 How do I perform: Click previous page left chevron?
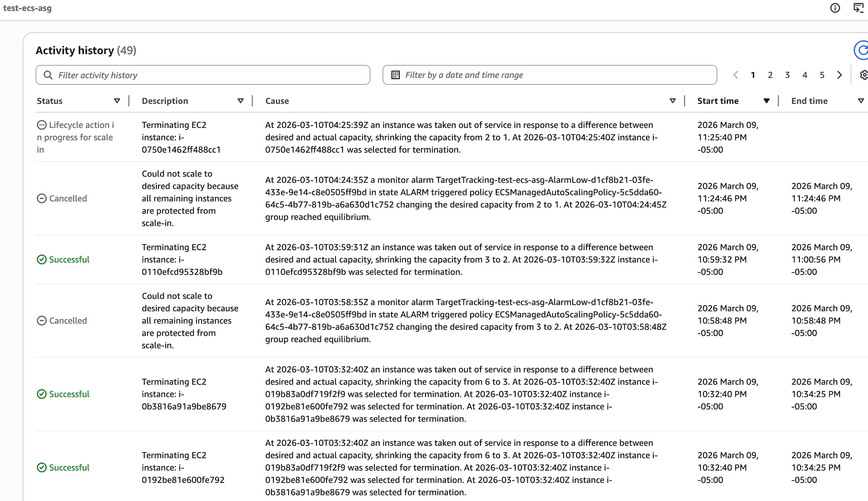[x=736, y=75]
